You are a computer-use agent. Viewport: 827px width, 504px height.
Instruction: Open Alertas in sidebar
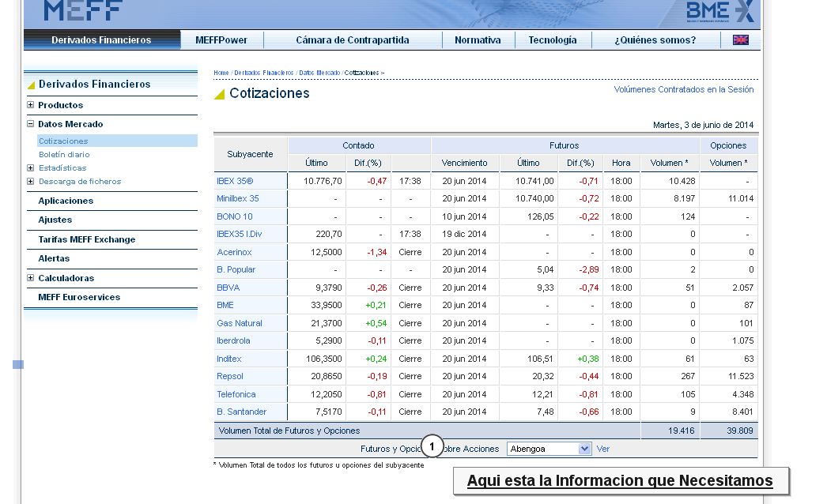[54, 258]
